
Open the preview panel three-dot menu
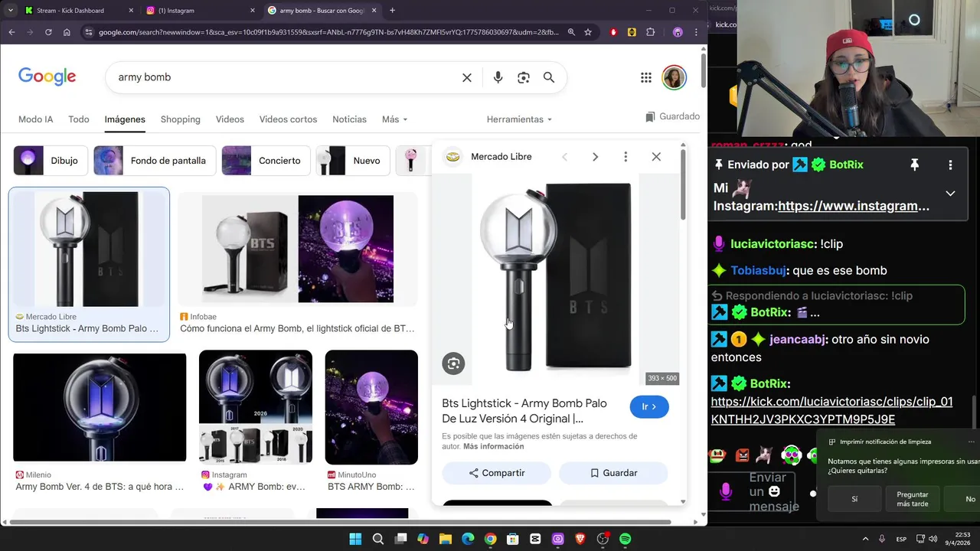(626, 157)
